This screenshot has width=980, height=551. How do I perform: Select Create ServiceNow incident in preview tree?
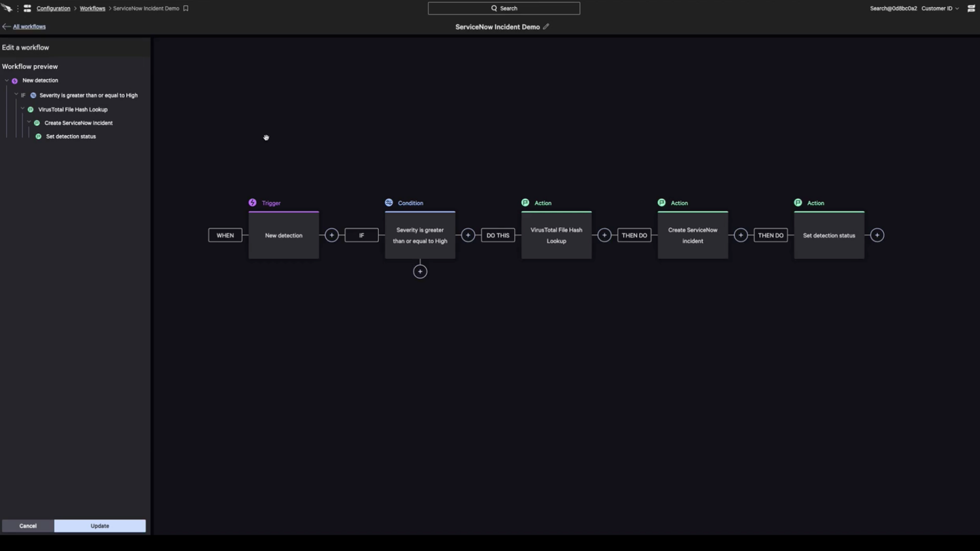click(x=78, y=123)
